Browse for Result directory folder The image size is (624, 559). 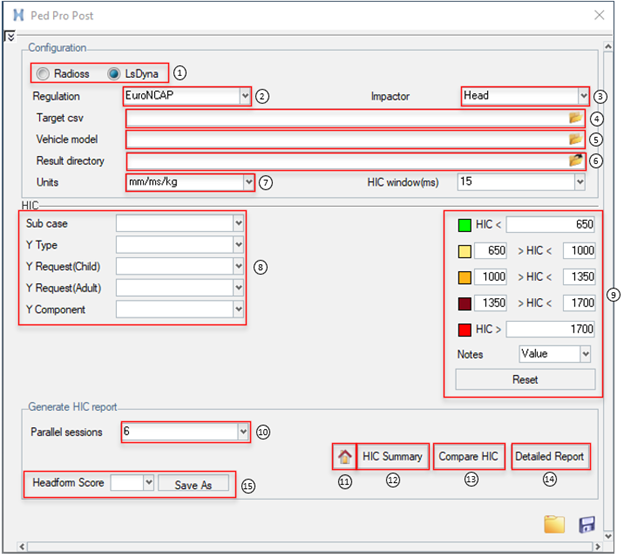pos(575,160)
